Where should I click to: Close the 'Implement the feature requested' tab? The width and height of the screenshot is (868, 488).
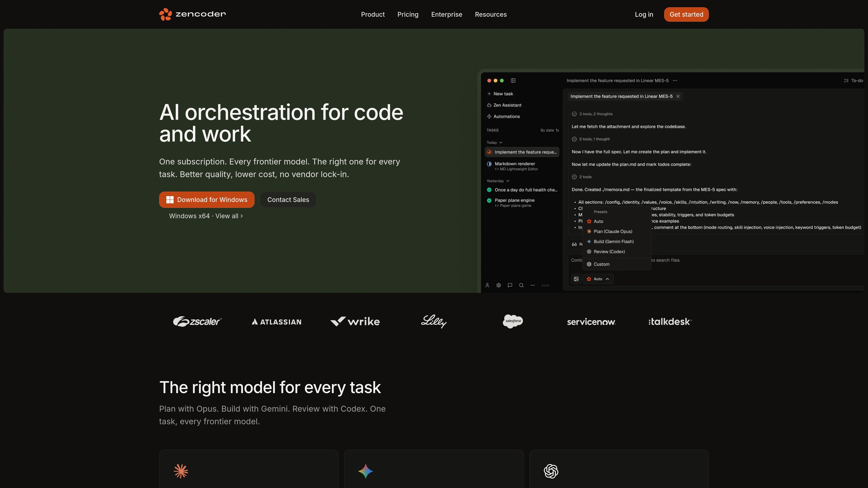coord(678,96)
